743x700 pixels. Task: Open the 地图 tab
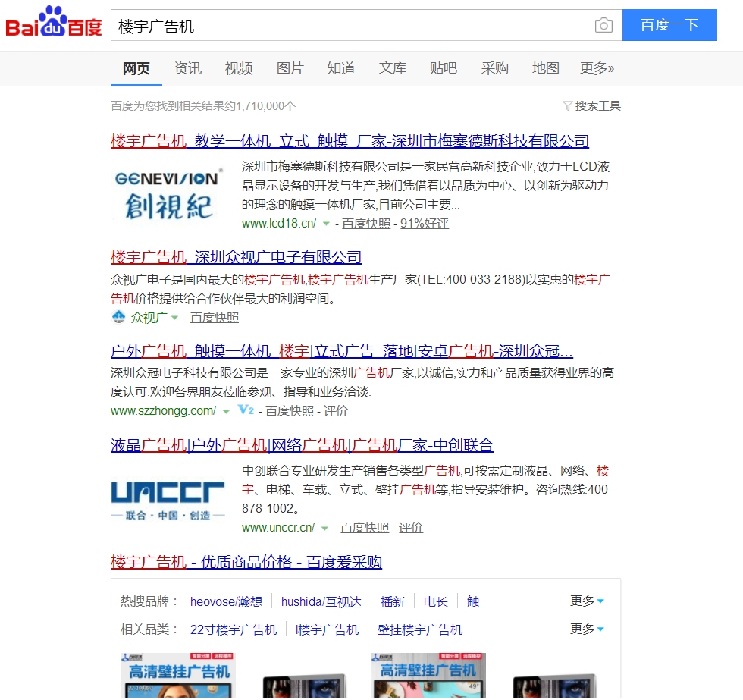[545, 69]
